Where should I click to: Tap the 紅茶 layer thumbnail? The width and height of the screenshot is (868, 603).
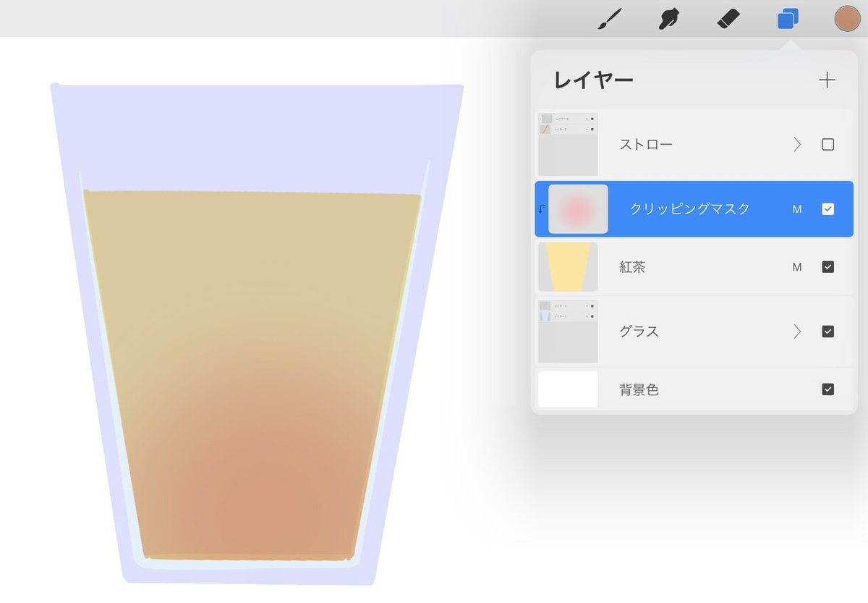coord(568,266)
